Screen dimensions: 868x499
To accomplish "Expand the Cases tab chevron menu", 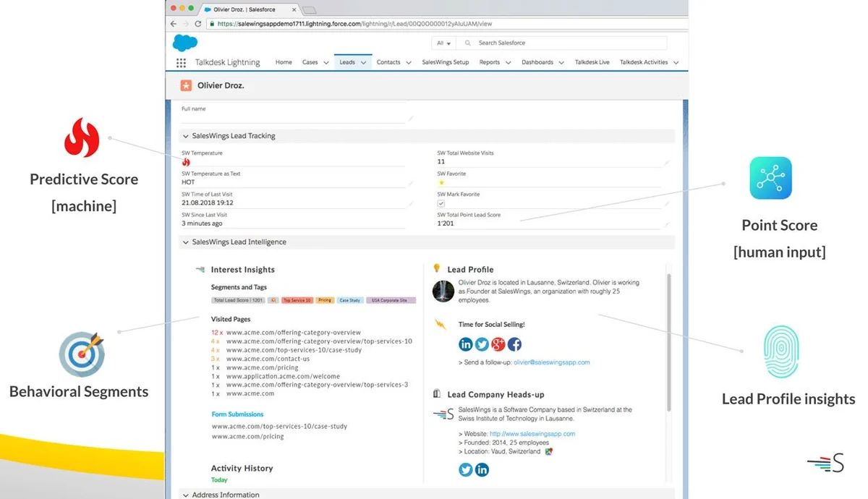I will click(x=326, y=63).
